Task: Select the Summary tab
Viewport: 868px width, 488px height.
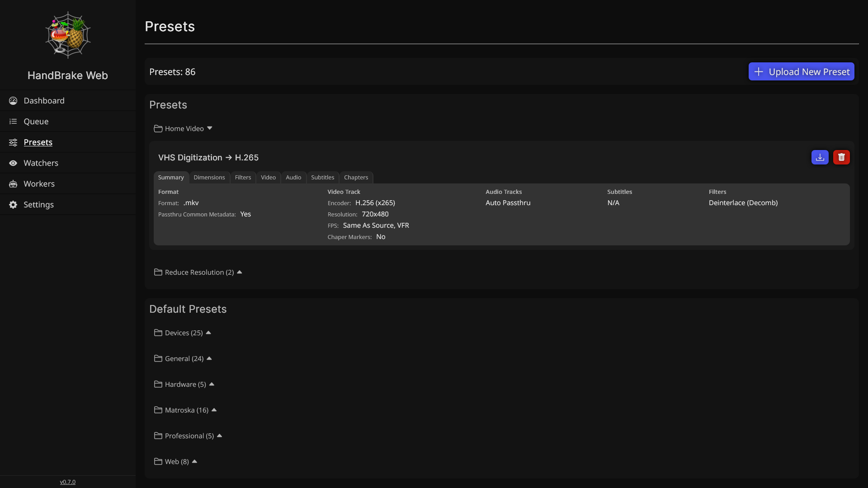Action: pyautogui.click(x=171, y=178)
